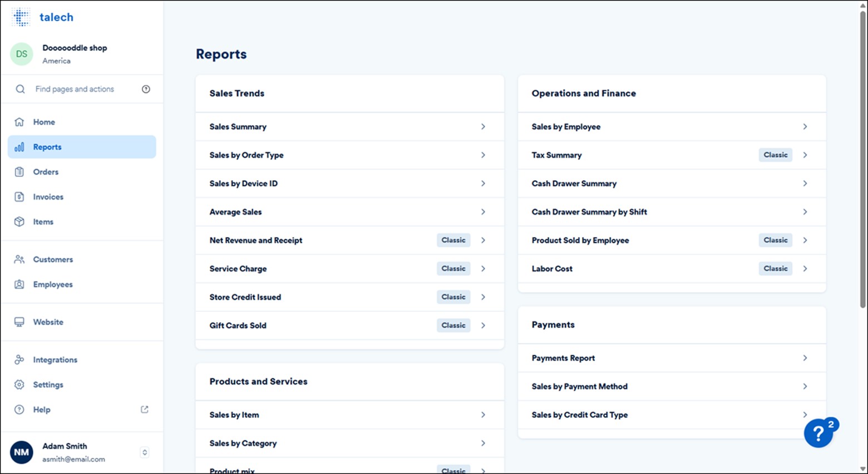
Task: Open the Cash Drawer Summary by Shift report
Action: pyautogui.click(x=672, y=211)
